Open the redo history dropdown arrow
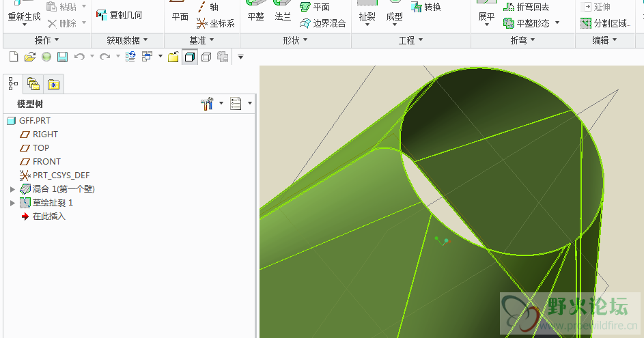 click(118, 56)
